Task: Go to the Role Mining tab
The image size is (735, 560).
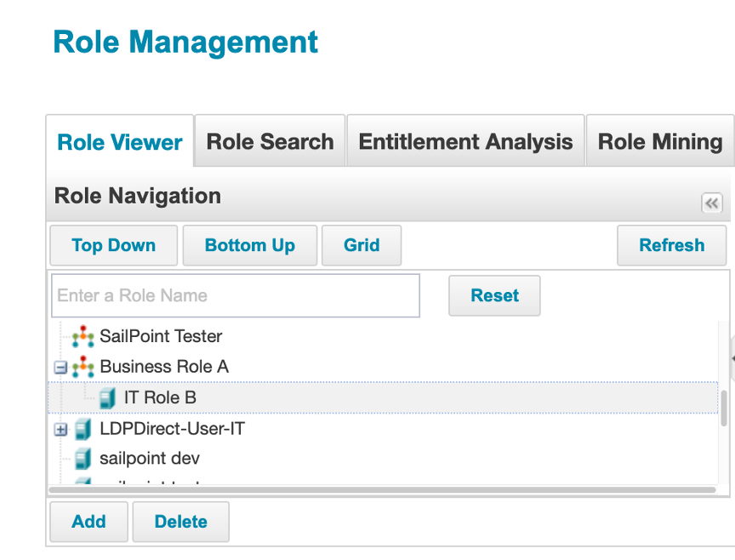Action: coord(660,141)
